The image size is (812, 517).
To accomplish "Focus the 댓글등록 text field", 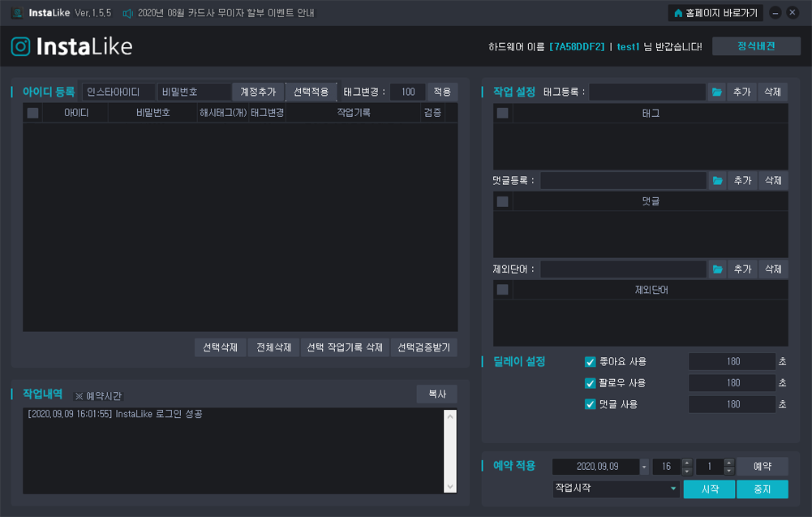I will click(624, 180).
